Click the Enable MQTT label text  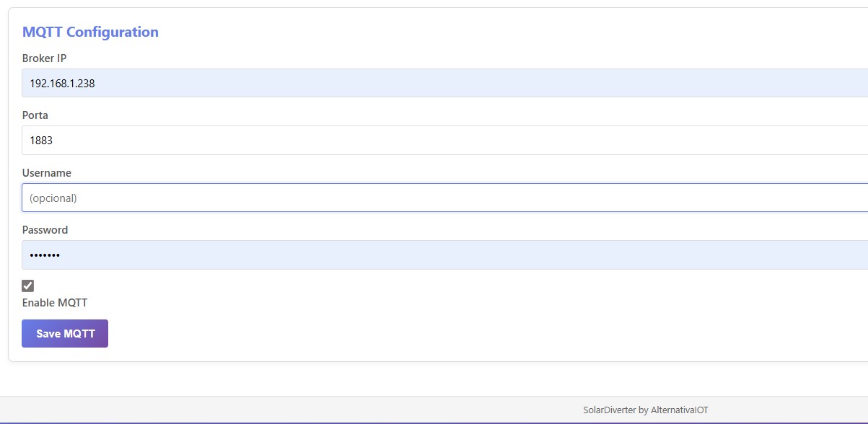(x=55, y=303)
